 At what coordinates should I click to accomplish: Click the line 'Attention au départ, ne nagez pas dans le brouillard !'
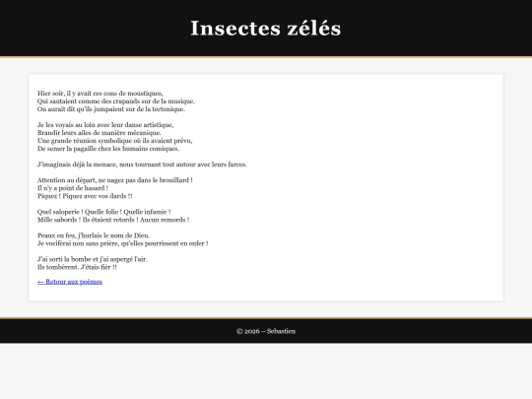(x=114, y=180)
